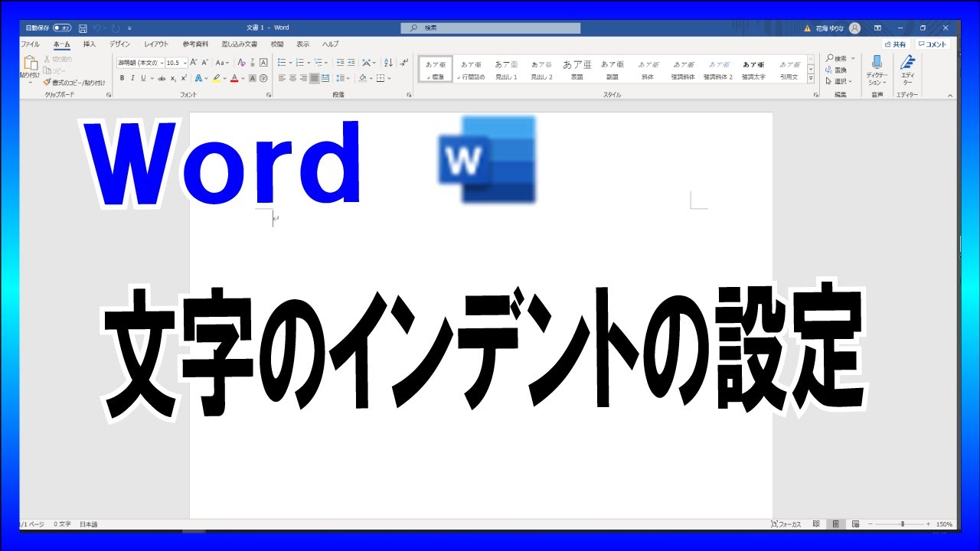Toggle italic formatting
The height and width of the screenshot is (551, 980).
[x=132, y=78]
